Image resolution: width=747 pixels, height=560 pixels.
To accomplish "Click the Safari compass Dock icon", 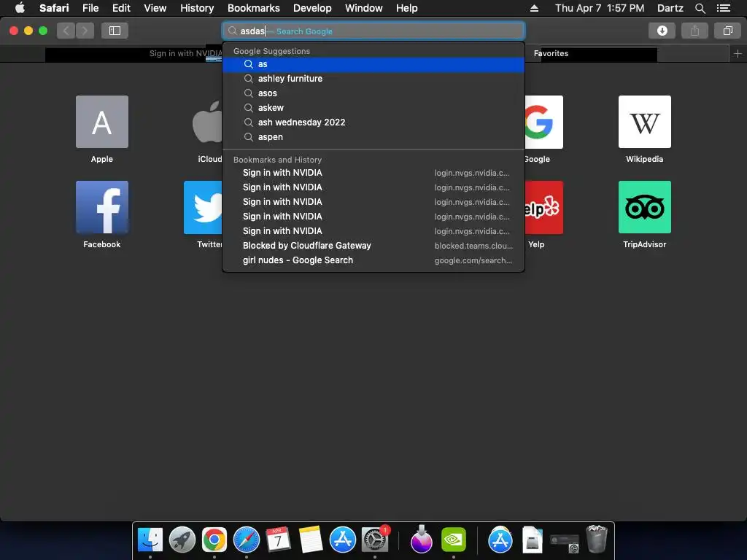I will (247, 540).
